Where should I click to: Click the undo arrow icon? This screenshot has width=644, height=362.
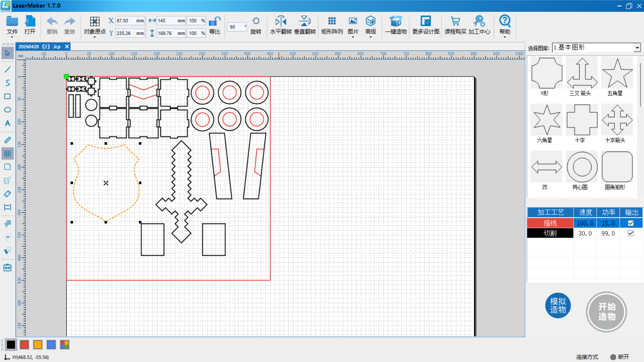[x=52, y=21]
